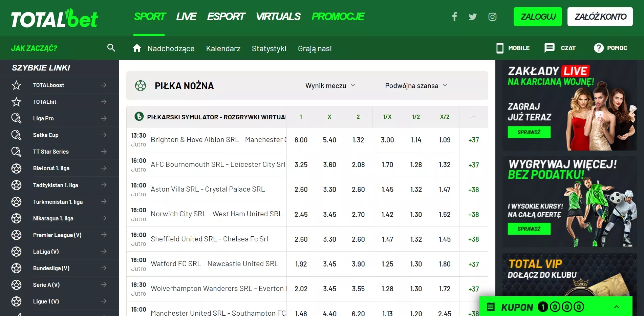Switch to the ESPORT tab

point(226,16)
